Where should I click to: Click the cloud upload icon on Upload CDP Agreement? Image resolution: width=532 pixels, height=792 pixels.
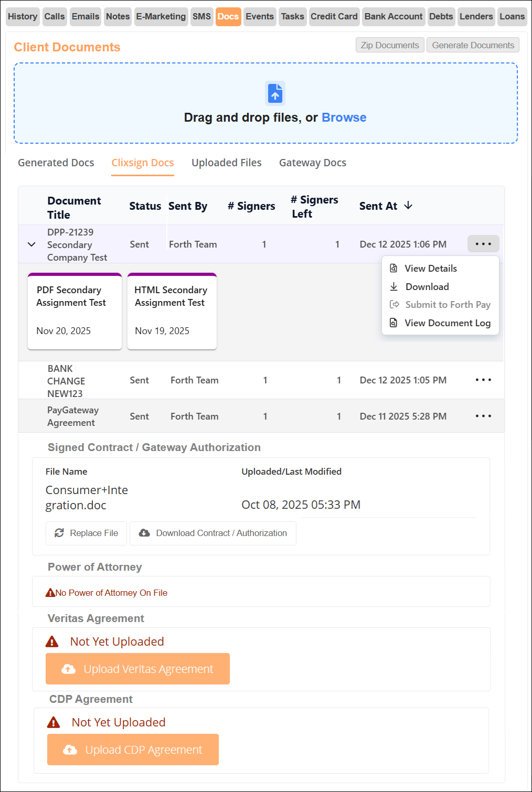[x=69, y=750]
